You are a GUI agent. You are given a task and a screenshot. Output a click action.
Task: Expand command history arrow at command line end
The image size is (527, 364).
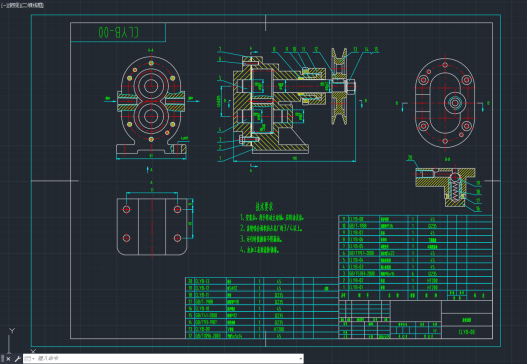[300, 359]
